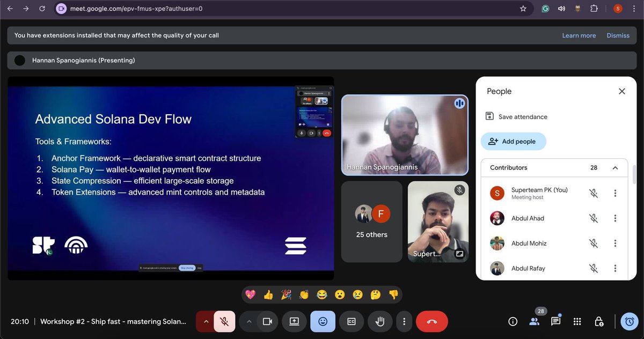Toggle the emoji reactions bar
Viewport: 644px width, 339px height.
pyautogui.click(x=323, y=321)
